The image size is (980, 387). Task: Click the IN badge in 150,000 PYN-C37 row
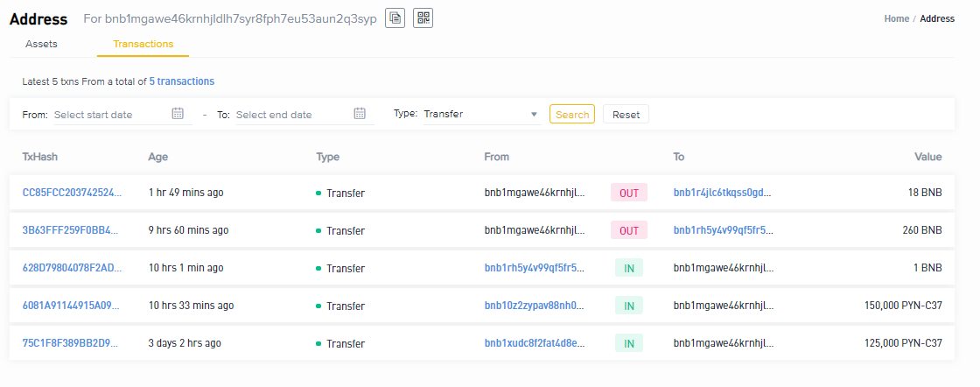point(629,306)
